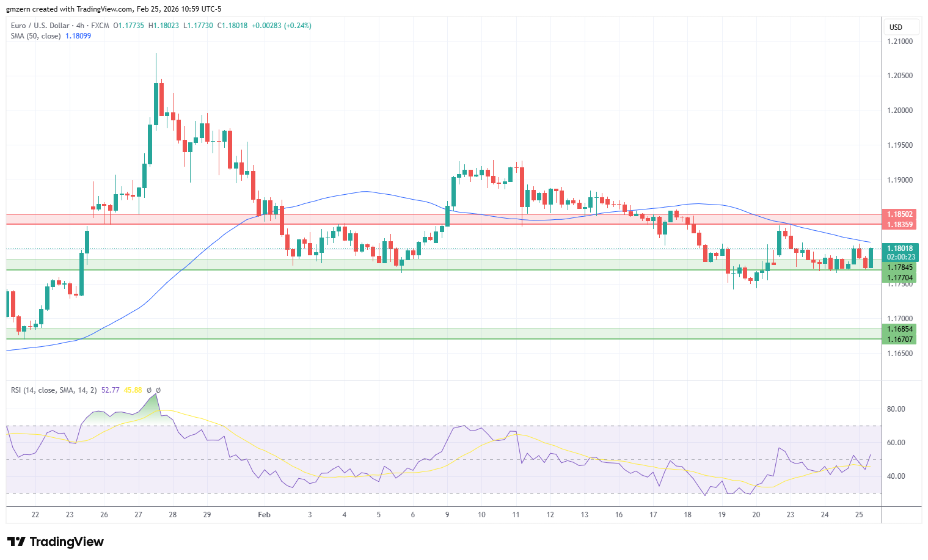Click the date label 25 on the time axis

pyautogui.click(x=859, y=515)
